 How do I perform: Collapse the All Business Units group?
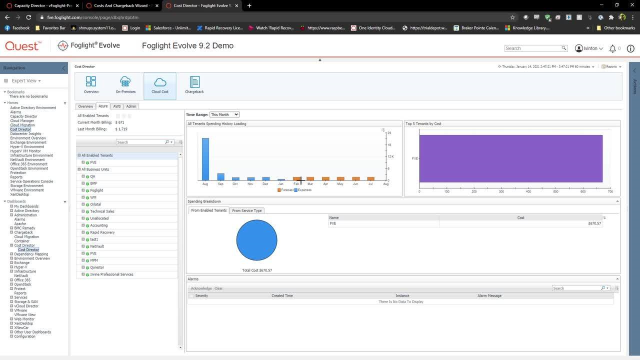coord(79,169)
